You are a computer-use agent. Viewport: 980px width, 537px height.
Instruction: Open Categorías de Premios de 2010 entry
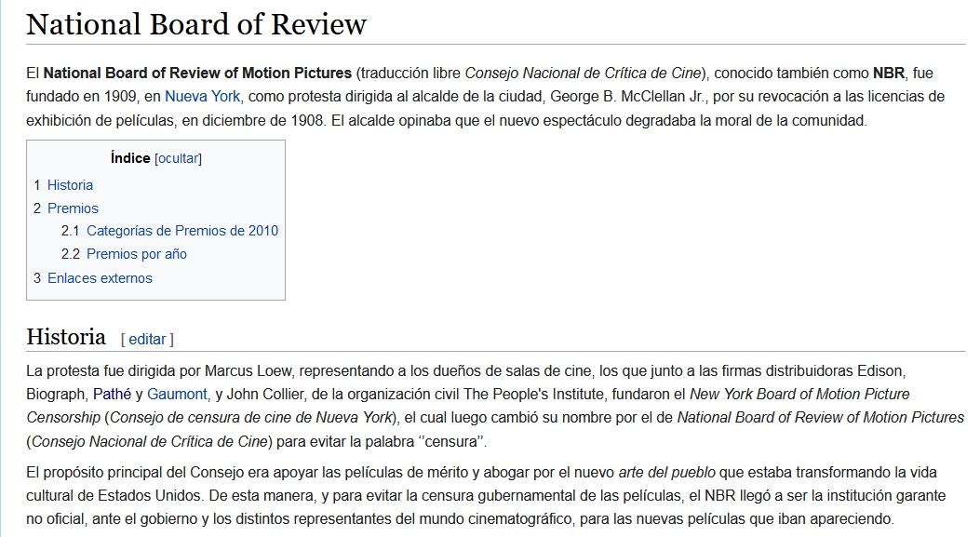[x=181, y=231]
